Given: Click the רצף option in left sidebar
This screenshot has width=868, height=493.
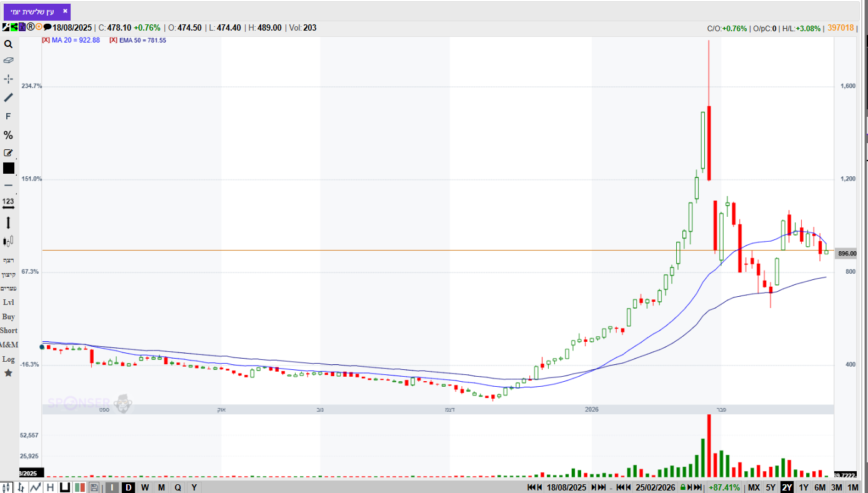Looking at the screenshot, I should click(x=8, y=260).
